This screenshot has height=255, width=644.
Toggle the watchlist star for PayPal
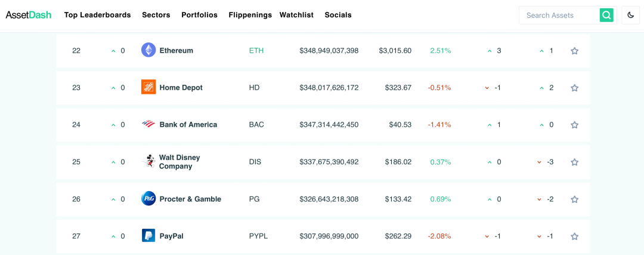pyautogui.click(x=574, y=236)
